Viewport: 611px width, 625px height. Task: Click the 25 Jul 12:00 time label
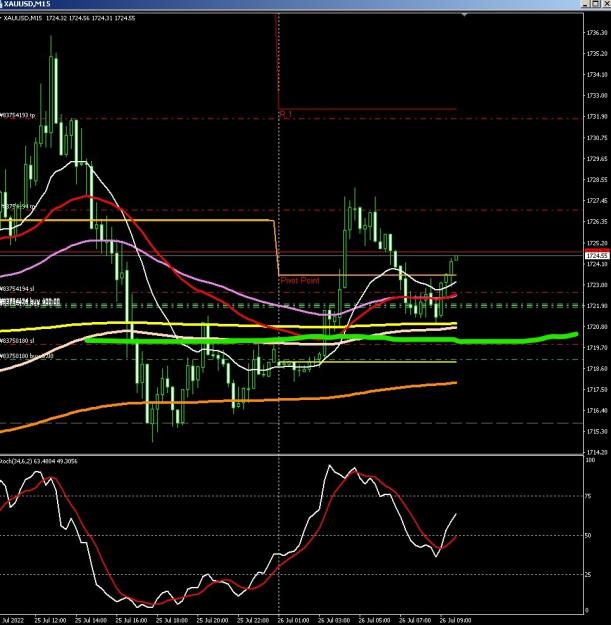click(50, 620)
